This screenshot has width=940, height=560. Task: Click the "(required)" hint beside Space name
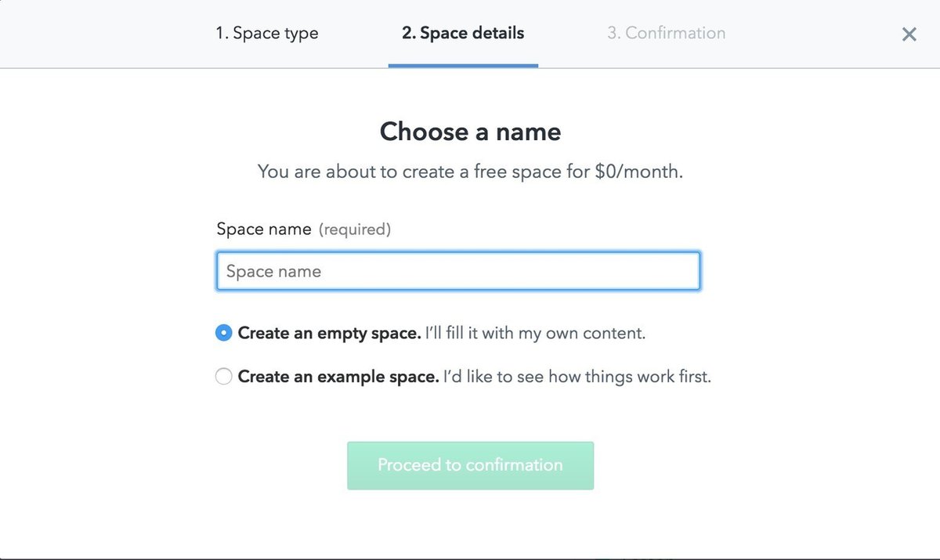[354, 229]
